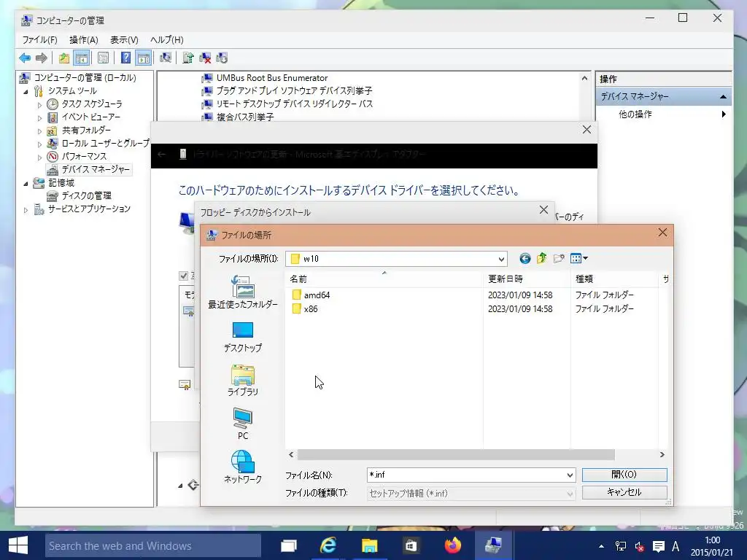Click muted volume tray icon

click(x=639, y=546)
